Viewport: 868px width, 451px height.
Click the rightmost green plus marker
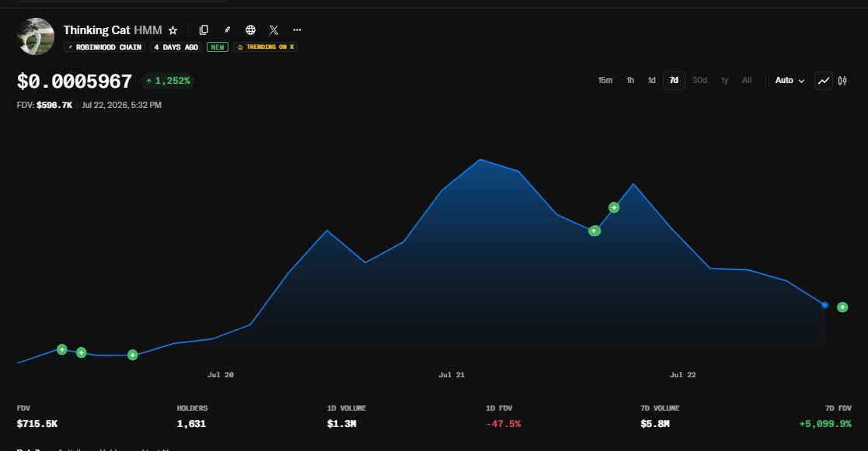pos(842,307)
